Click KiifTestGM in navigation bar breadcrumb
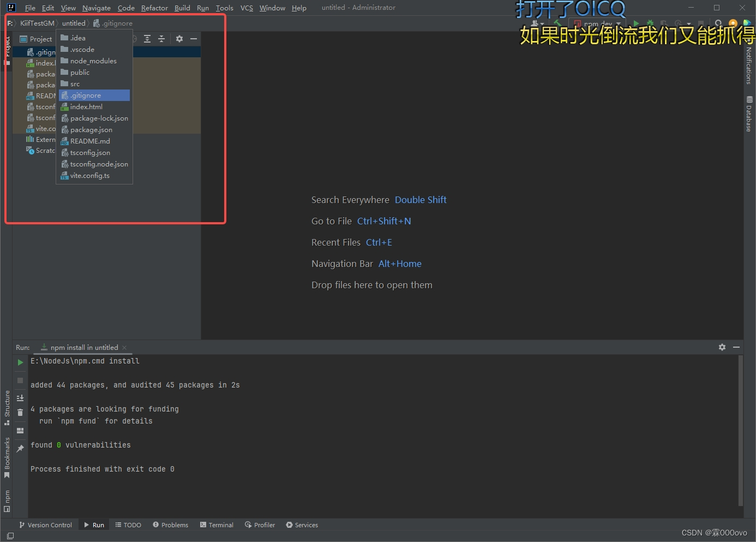 coord(37,23)
